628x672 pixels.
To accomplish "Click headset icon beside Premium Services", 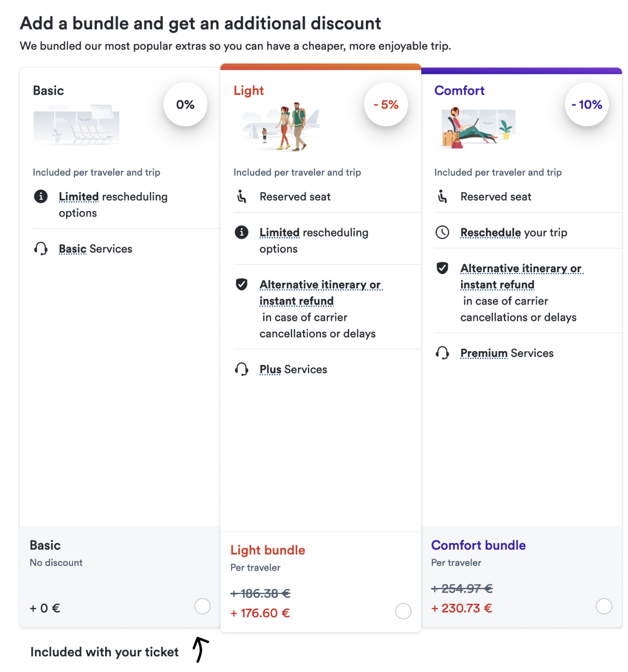I will (x=442, y=353).
